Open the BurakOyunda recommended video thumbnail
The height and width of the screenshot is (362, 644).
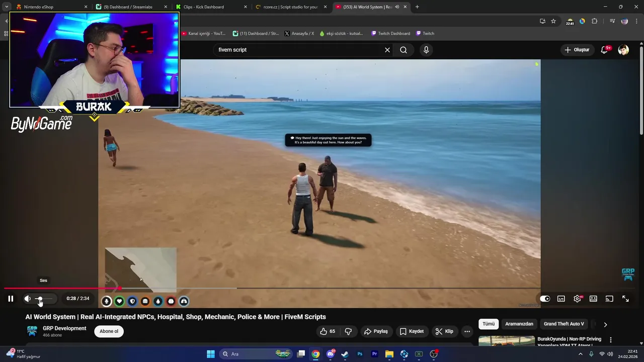coord(507,341)
